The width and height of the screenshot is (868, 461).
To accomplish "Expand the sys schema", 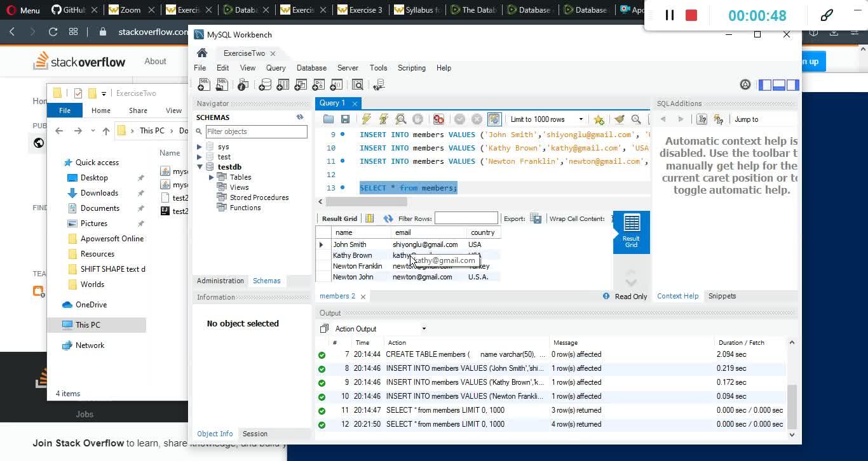I will point(200,147).
